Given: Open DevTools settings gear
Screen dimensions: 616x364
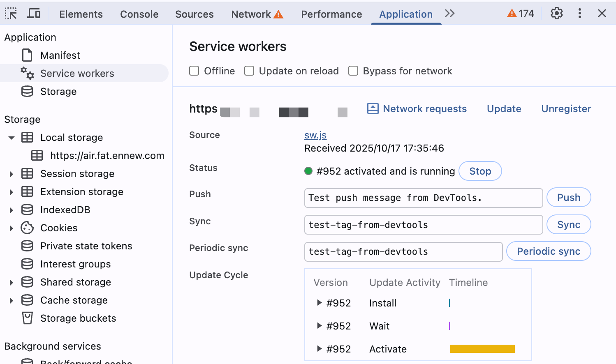Looking at the screenshot, I should tap(557, 14).
